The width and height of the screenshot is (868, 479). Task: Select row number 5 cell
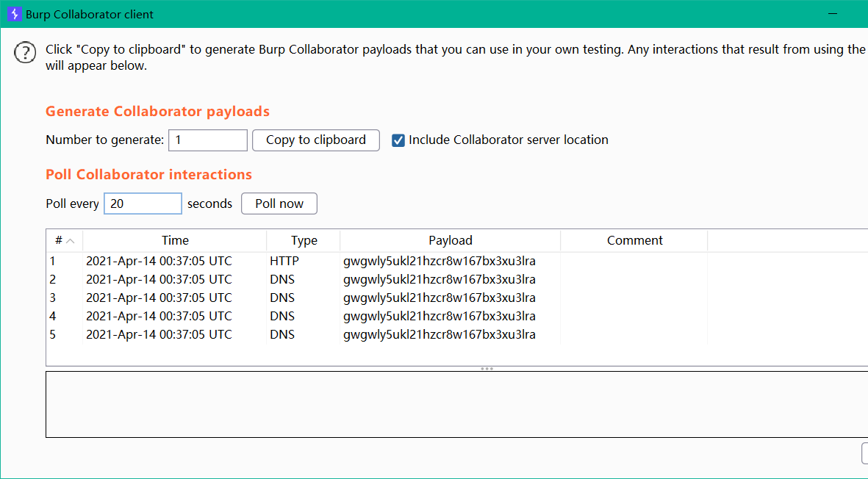click(x=64, y=334)
